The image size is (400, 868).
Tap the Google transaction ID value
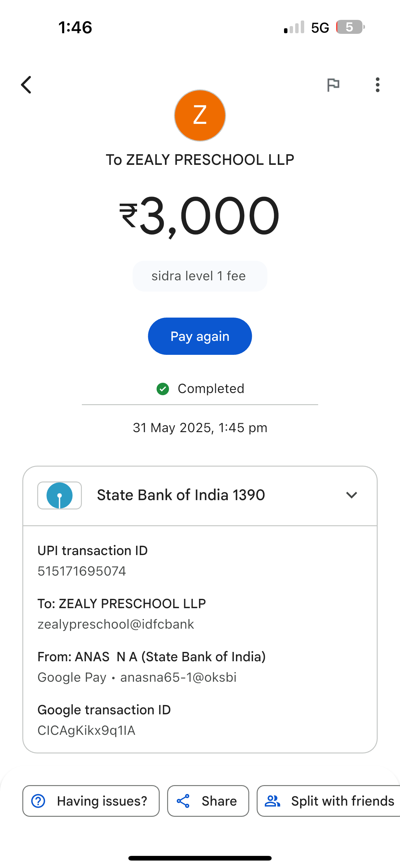87,730
